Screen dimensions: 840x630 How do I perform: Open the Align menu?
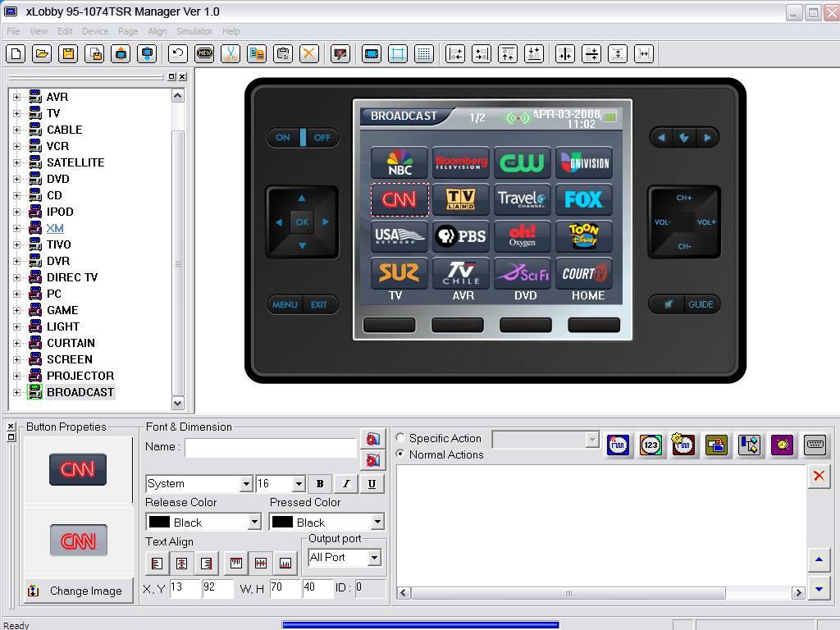coord(157,32)
